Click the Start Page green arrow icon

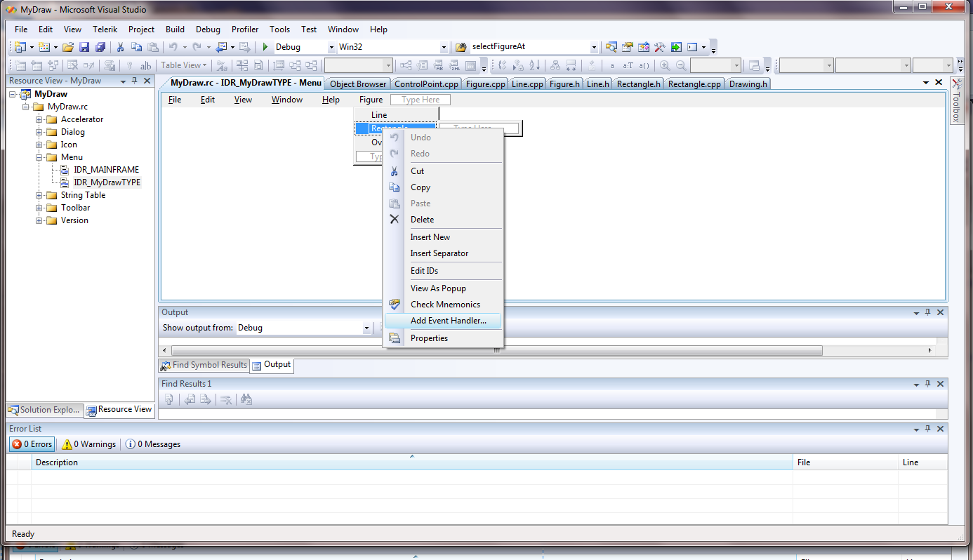coord(676,47)
